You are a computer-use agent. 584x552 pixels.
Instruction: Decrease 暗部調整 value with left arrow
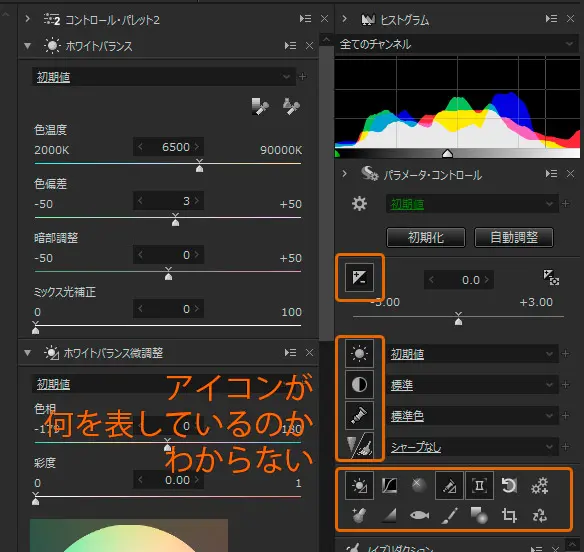(140, 255)
